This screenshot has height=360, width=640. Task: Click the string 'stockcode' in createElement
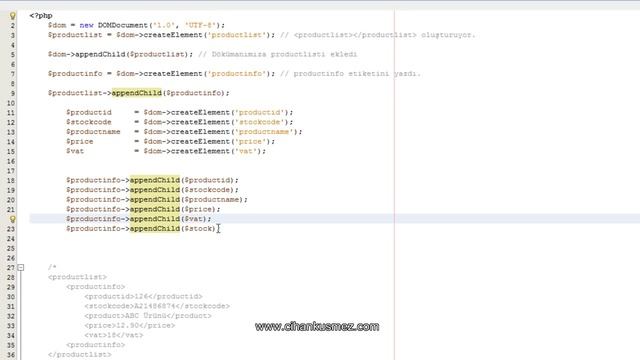[260, 122]
